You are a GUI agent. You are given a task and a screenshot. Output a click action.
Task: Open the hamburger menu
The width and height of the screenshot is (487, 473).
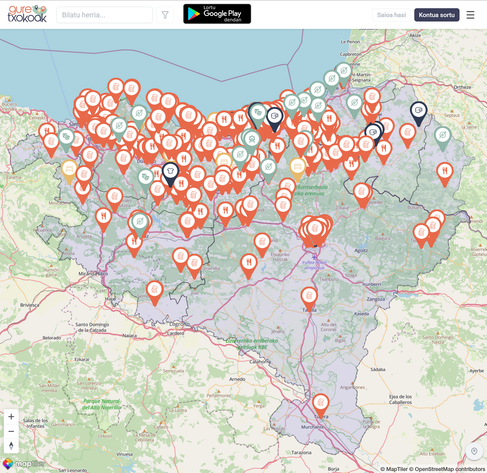coord(470,15)
